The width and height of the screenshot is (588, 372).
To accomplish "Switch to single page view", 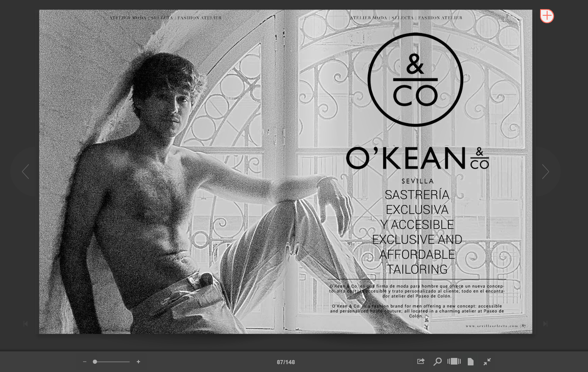I will 470,362.
